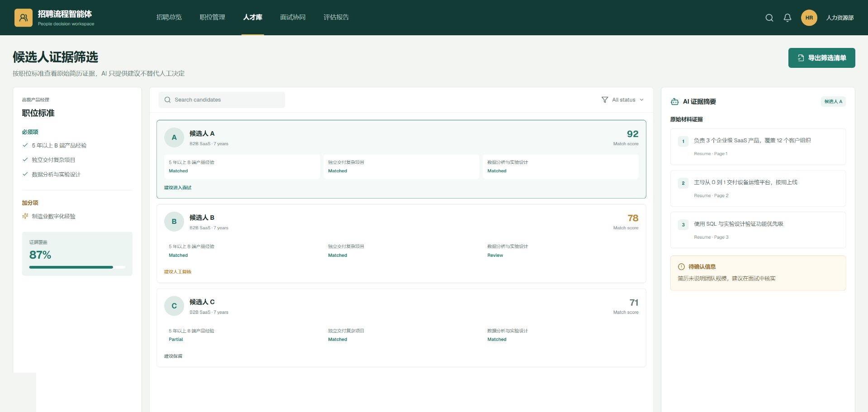Click 人力资源部 user name
Viewport: 868px width, 412px height.
[840, 18]
